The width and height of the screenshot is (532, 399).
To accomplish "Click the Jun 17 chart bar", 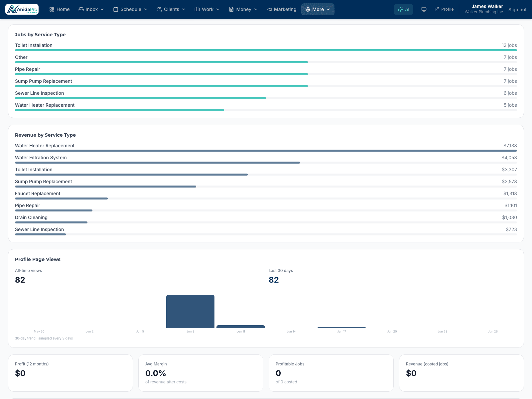I will point(341,328).
